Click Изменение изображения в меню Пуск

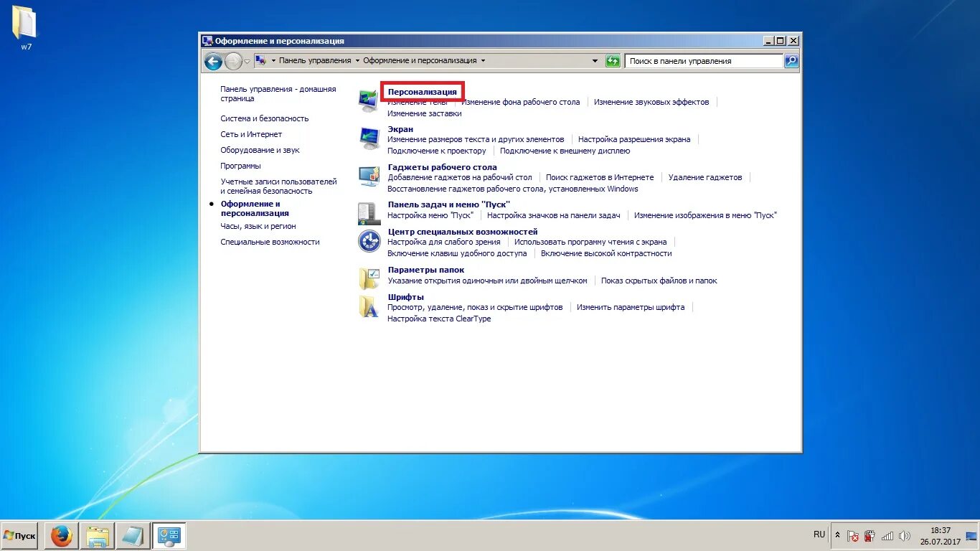click(x=705, y=215)
